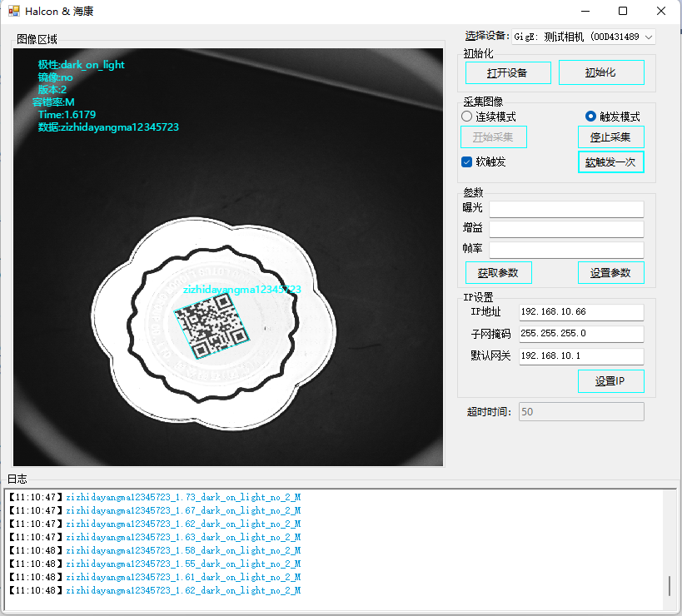The image size is (682, 616).
Task: Close the Halcon window
Action: [x=661, y=12]
